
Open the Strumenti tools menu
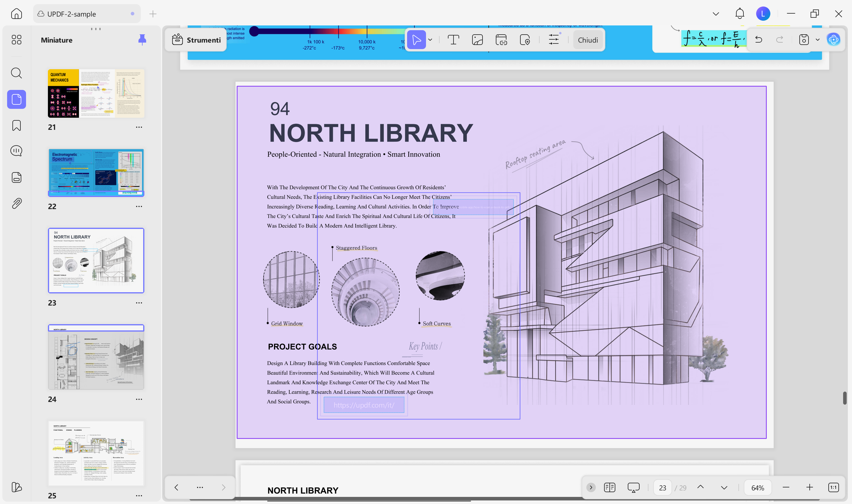pos(196,40)
